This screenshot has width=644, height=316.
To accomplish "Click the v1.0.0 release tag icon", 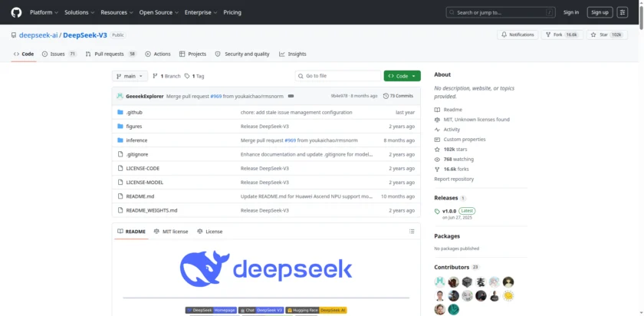I will [x=437, y=211].
